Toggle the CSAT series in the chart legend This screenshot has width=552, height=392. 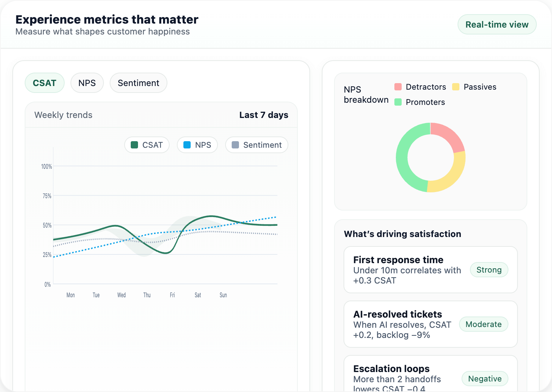(x=147, y=145)
